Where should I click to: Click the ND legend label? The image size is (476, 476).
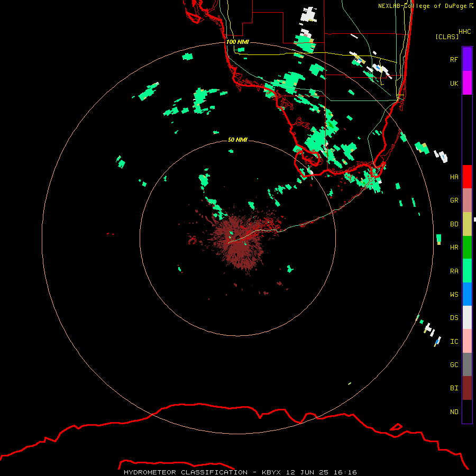[454, 412]
